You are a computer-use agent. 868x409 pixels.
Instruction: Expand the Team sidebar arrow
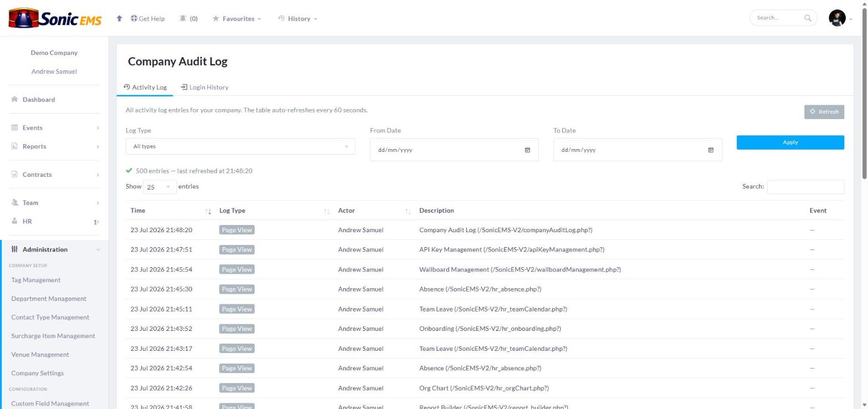pos(98,203)
